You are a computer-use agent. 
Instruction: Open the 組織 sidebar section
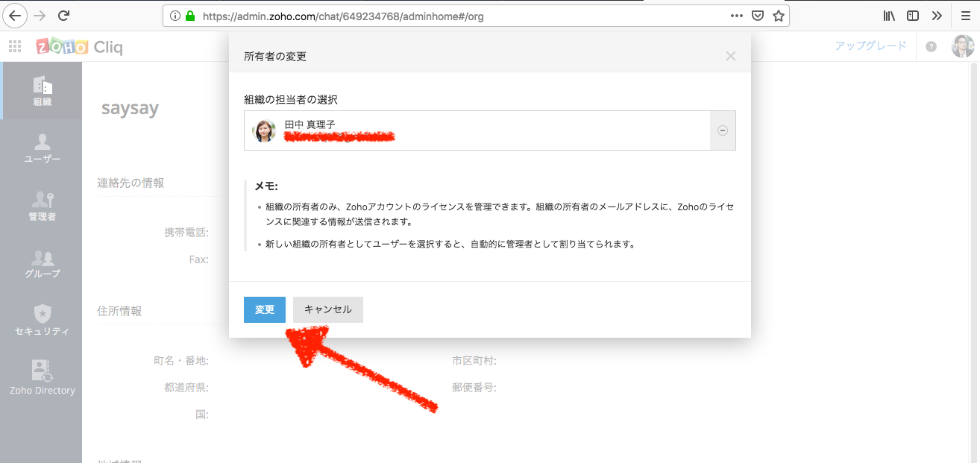[43, 91]
